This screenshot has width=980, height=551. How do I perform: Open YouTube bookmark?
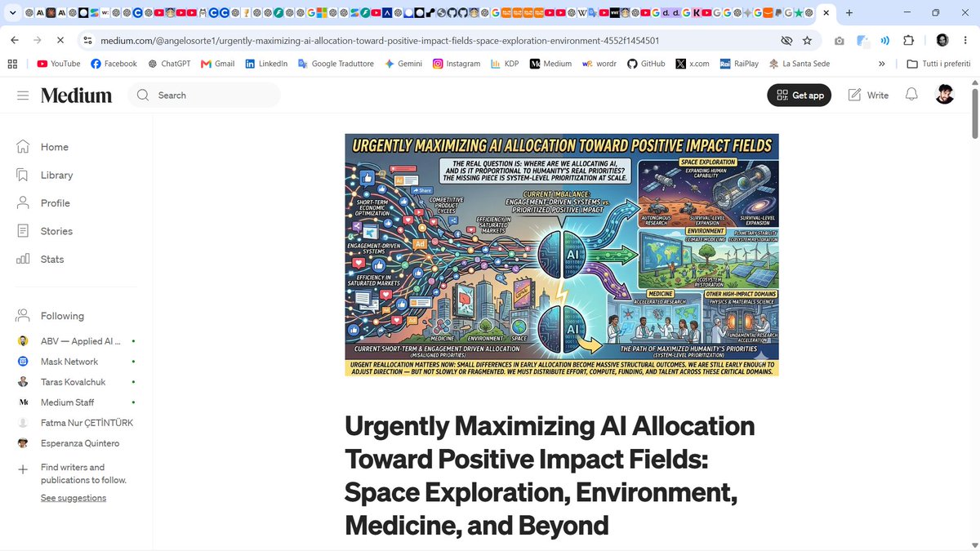click(x=59, y=64)
